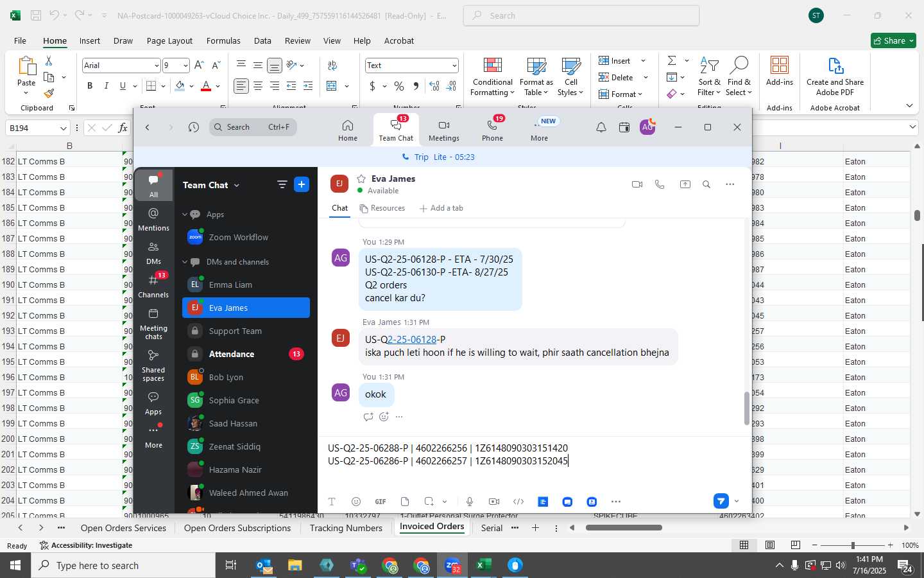Open the Formulas ribbon tab
The height and width of the screenshot is (578, 924).
tap(223, 40)
